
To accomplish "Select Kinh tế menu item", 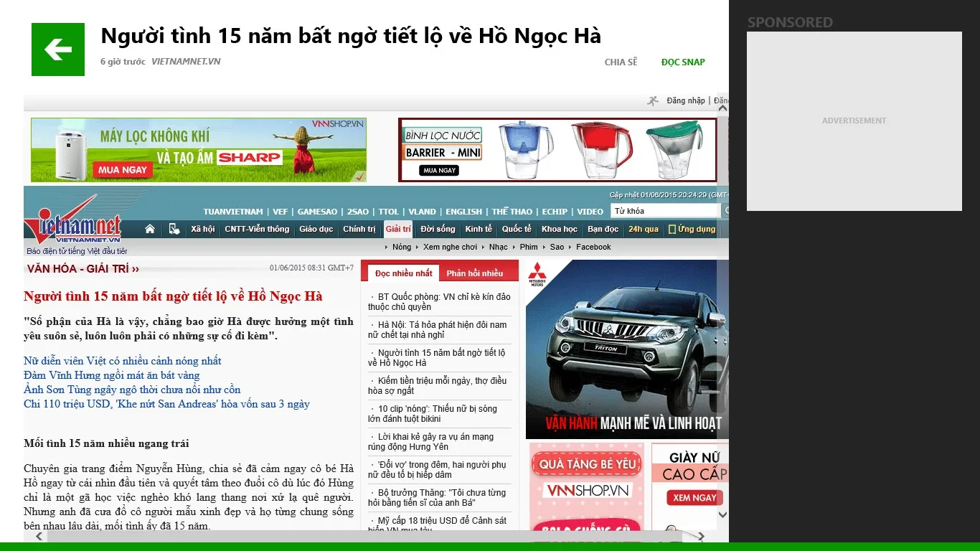I will (479, 230).
